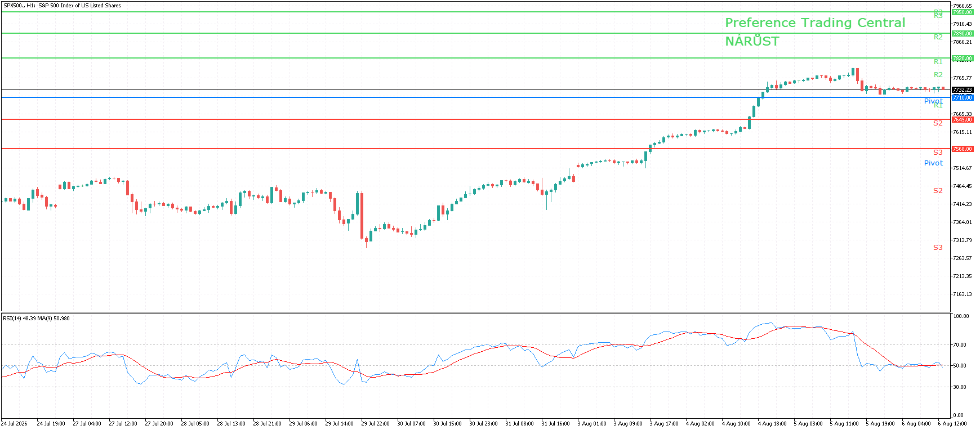Image resolution: width=980 pixels, height=430 pixels.
Task: Click the '5 Aug 03:00' time label
Action: pyautogui.click(x=808, y=424)
